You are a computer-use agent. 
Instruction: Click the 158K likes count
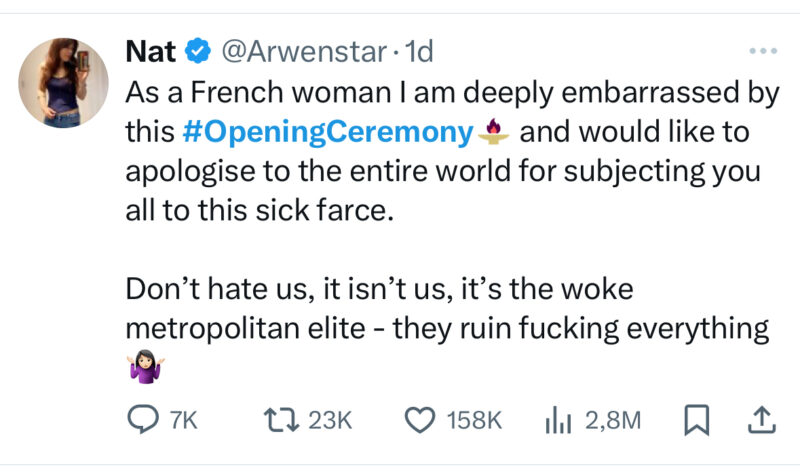point(475,421)
